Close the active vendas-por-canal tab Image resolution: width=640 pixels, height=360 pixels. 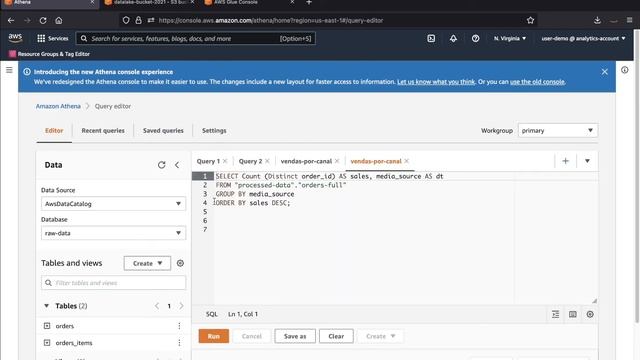click(407, 161)
